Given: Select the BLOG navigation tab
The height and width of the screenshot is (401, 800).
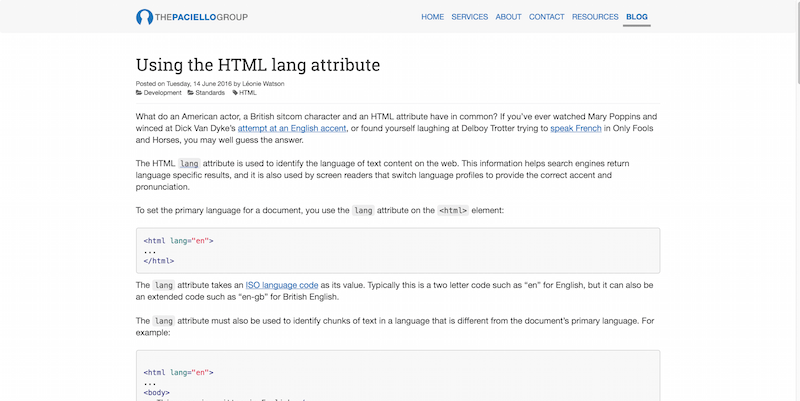Looking at the screenshot, I should pos(637,17).
